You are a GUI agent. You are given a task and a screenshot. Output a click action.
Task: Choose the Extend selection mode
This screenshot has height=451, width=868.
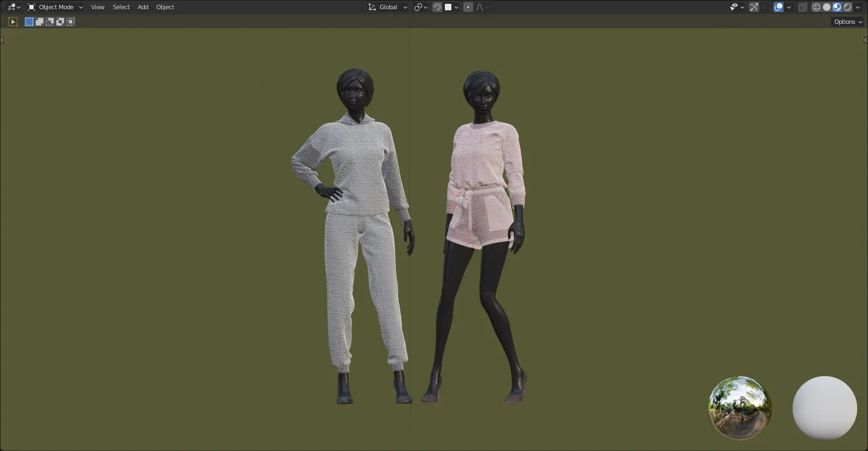coord(40,22)
